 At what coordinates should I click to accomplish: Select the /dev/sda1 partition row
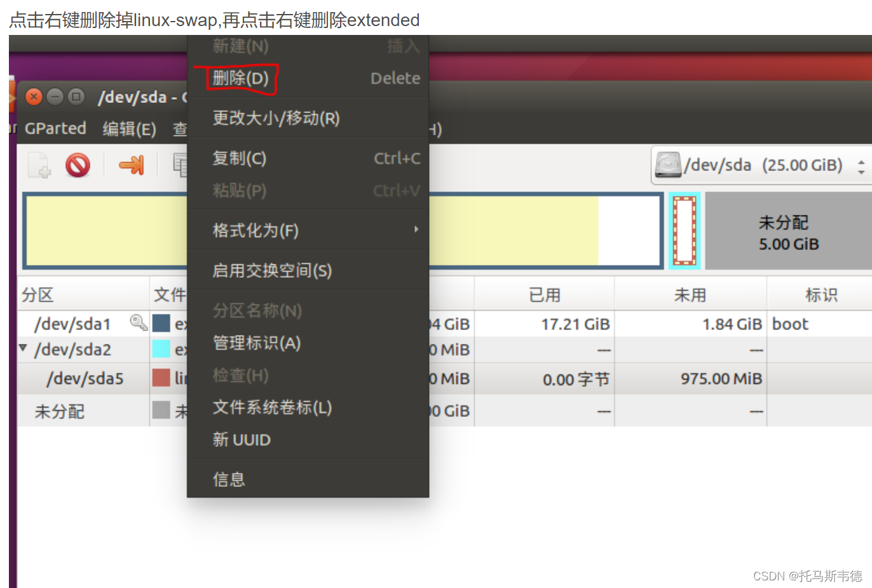444,324
